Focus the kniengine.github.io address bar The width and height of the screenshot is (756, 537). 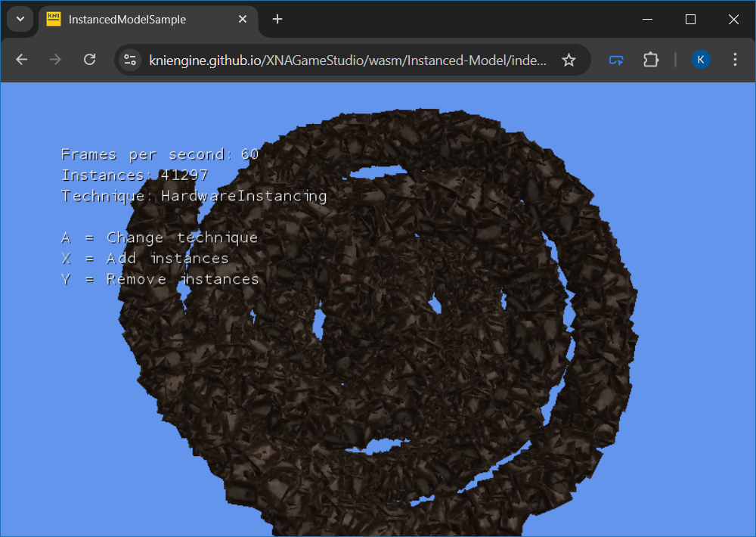point(348,60)
